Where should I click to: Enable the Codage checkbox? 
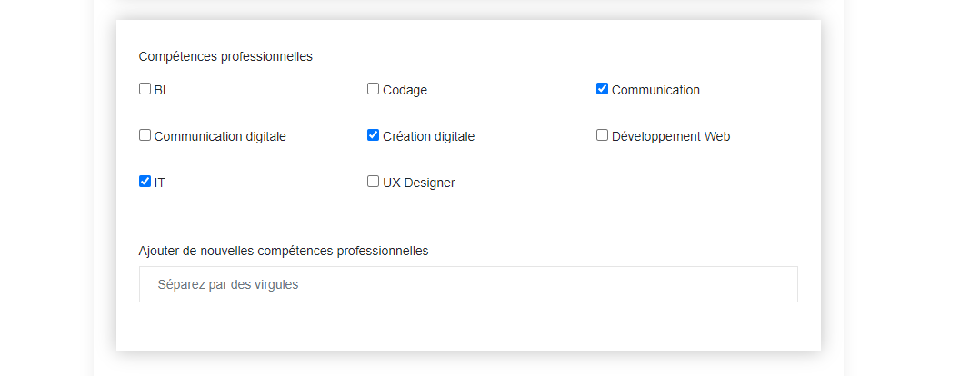point(373,89)
